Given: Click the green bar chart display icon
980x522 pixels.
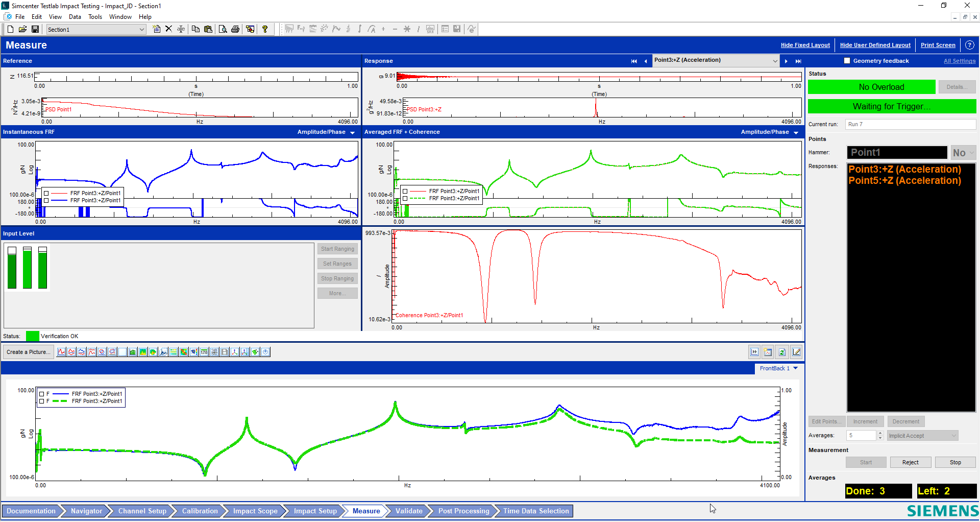Looking at the screenshot, I should (133, 352).
